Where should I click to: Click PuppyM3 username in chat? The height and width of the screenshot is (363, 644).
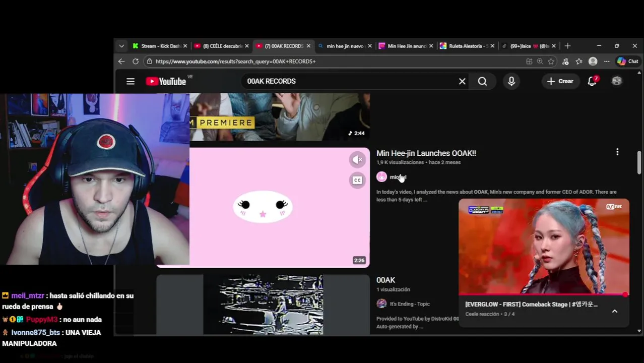(x=42, y=320)
